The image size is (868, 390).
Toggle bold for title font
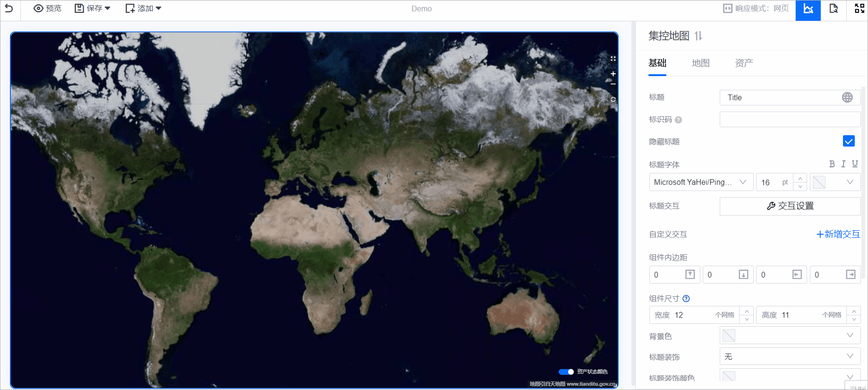(832, 164)
